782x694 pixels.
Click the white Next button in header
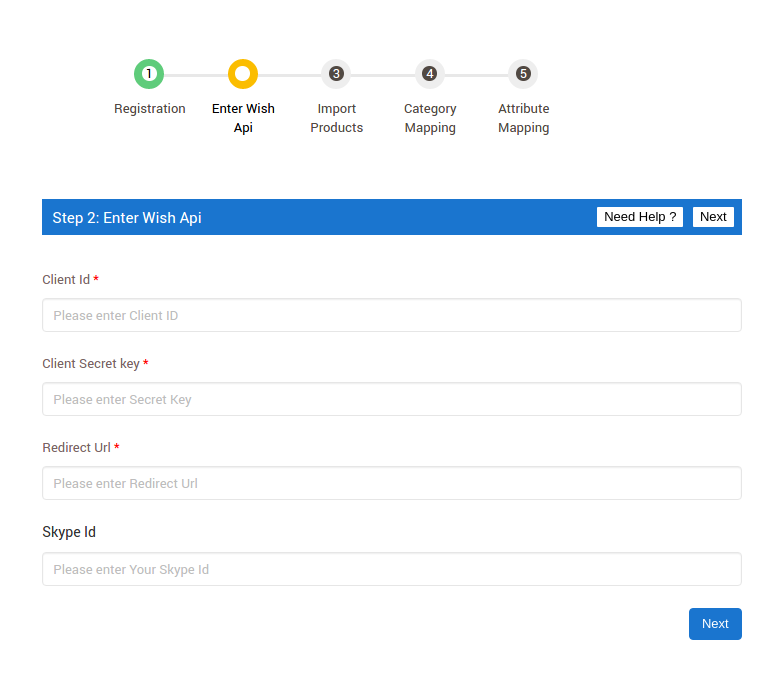point(713,217)
